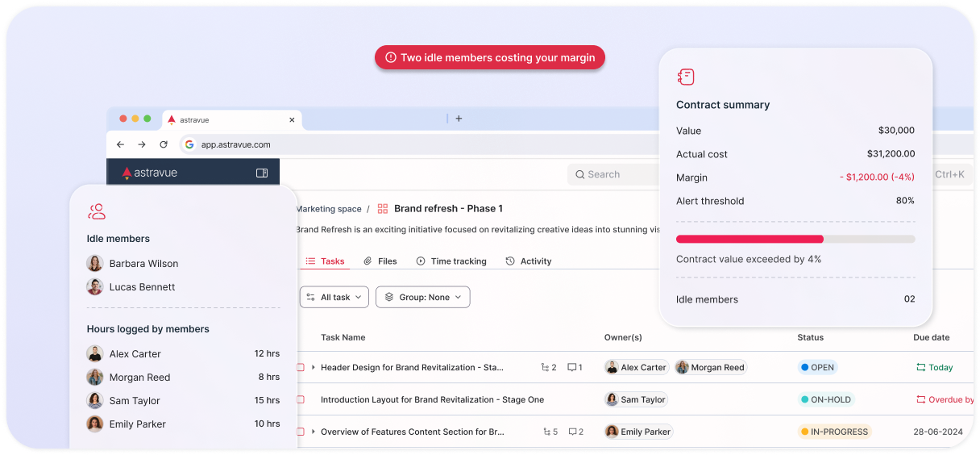Click the Overdue due date
Image resolution: width=980 pixels, height=455 pixels.
click(945, 399)
